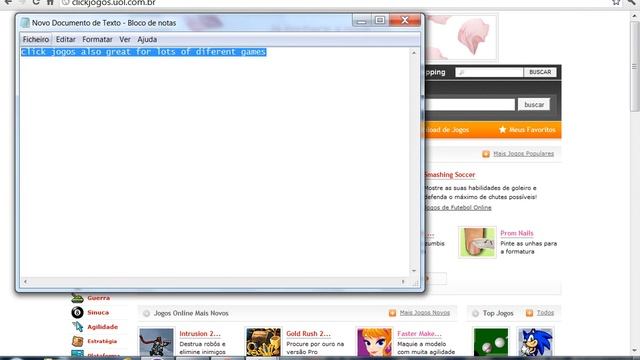Click the Notepad document icon in title bar

click(x=25, y=23)
